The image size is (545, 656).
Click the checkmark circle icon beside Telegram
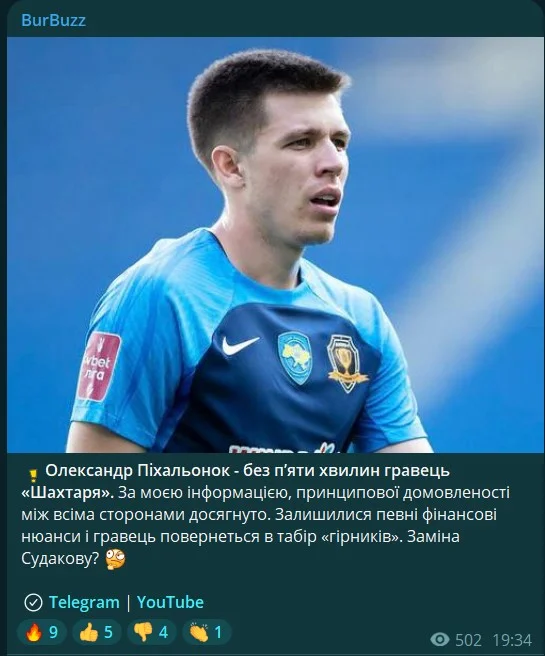click(x=33, y=602)
